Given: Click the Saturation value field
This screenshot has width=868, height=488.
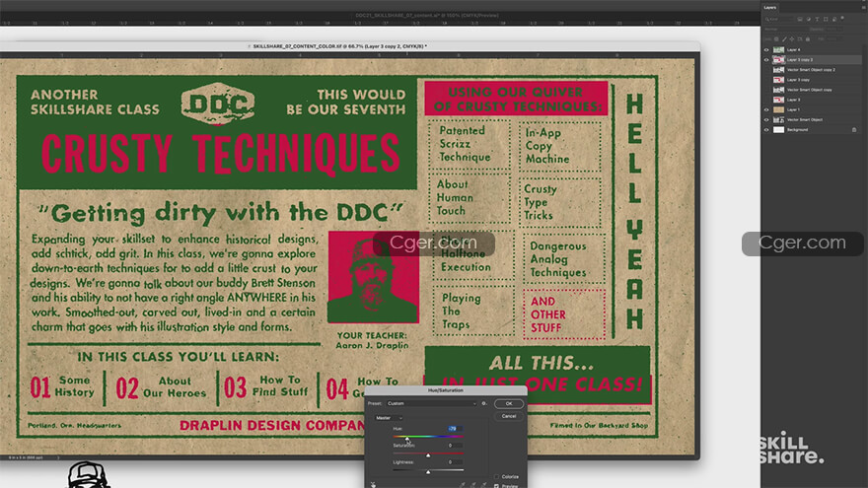Looking at the screenshot, I should [456, 446].
